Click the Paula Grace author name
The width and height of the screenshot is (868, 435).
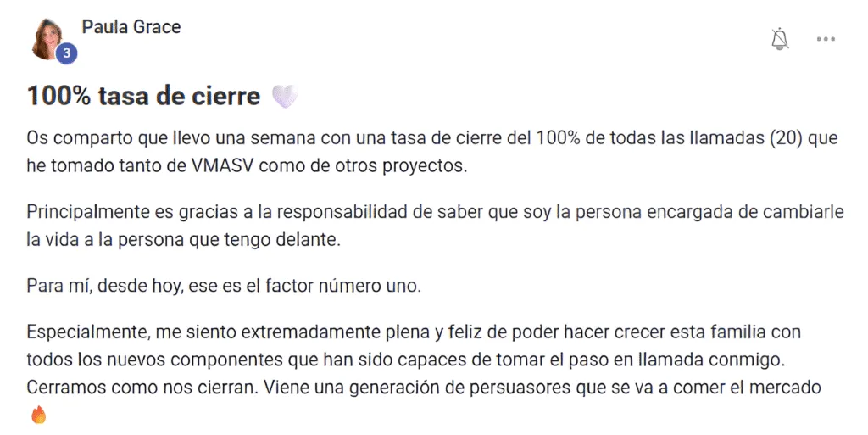point(131,26)
